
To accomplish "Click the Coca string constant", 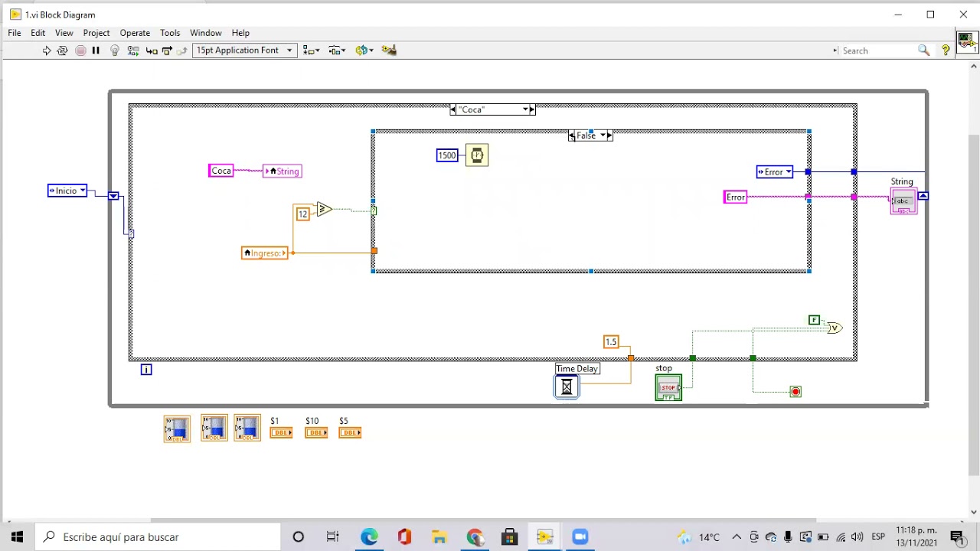I will click(x=221, y=171).
